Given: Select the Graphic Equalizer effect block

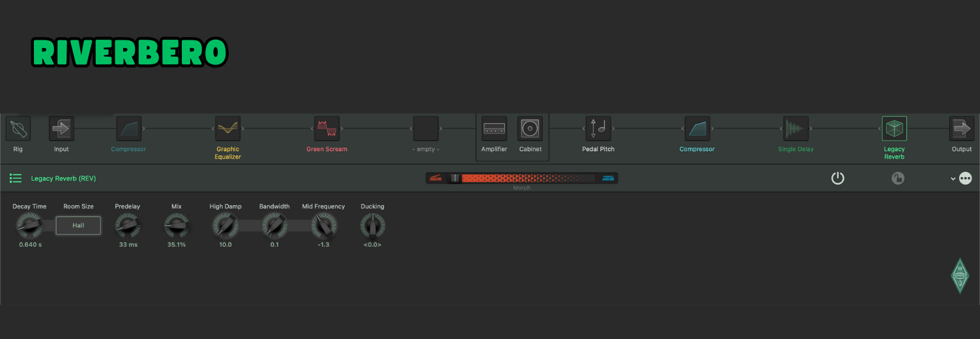Looking at the screenshot, I should 228,129.
